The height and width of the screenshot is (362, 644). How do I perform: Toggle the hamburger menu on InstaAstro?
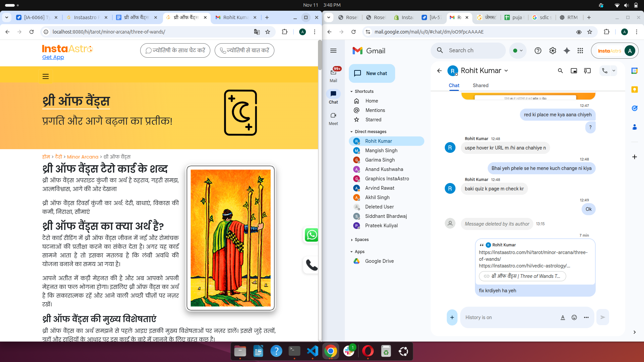tap(46, 76)
